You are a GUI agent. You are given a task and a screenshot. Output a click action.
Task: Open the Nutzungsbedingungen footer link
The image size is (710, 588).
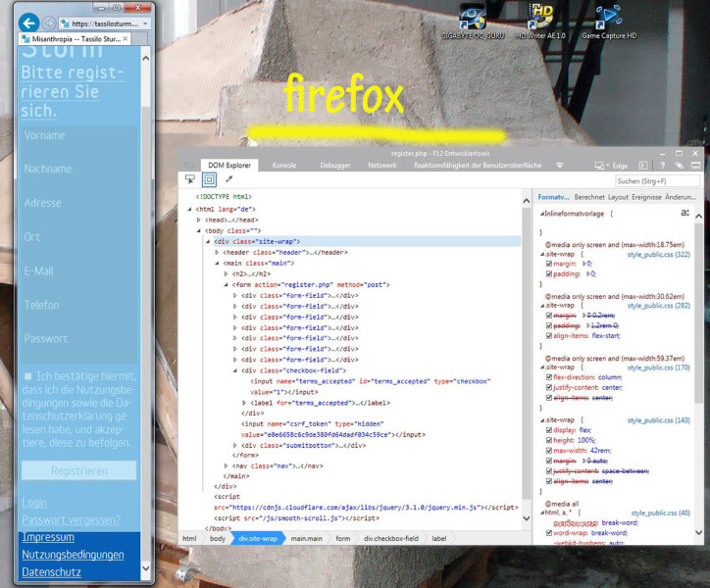73,555
